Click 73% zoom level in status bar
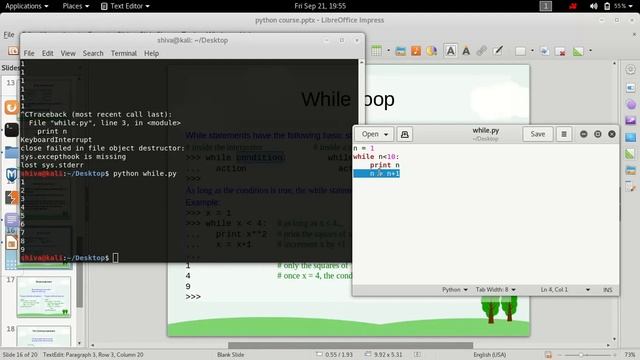Screen dimensions: 640x360 point(629,355)
